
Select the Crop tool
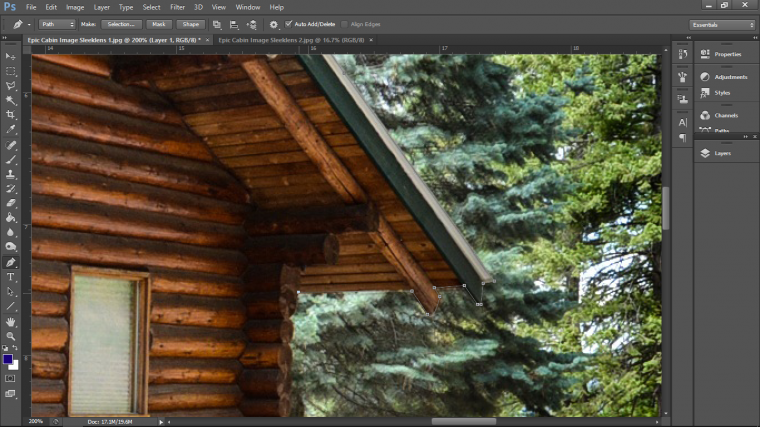click(10, 115)
